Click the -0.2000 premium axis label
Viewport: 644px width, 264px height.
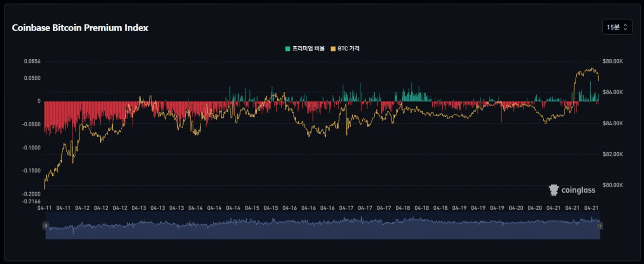[31, 194]
